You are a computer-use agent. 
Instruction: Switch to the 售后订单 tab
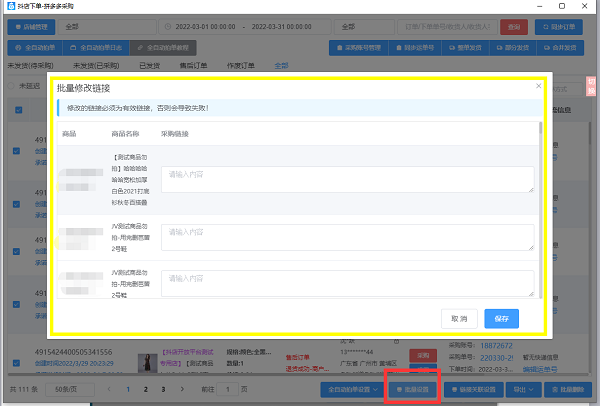pyautogui.click(x=193, y=66)
